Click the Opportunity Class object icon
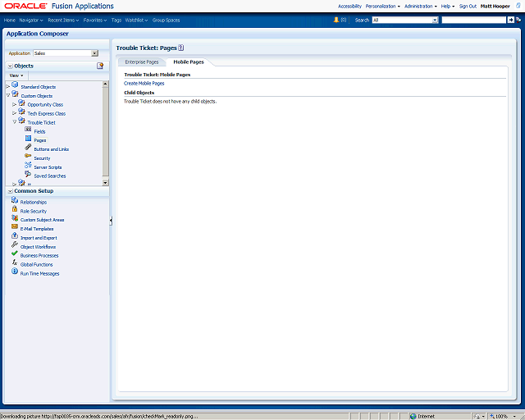Screen dimensions: 525x420 tap(22, 103)
